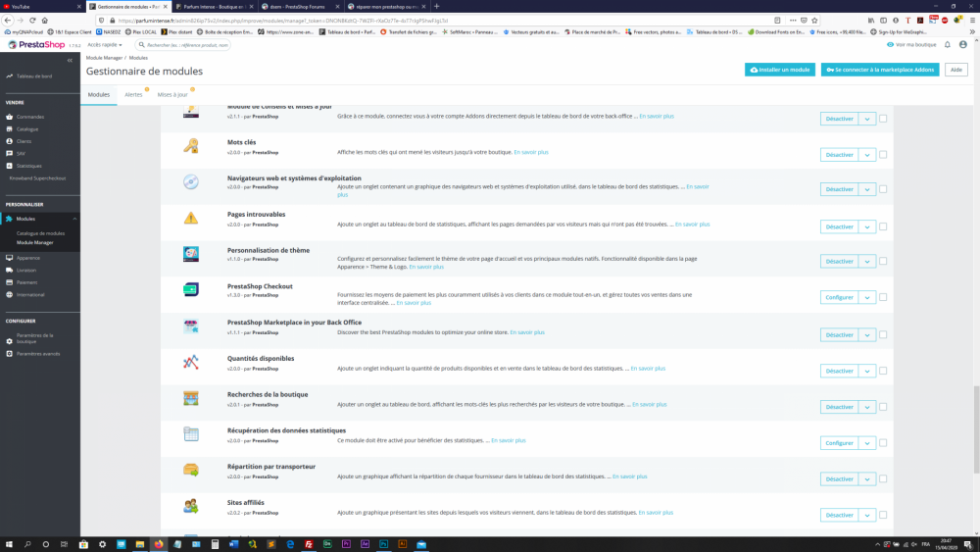The image size is (980, 552).
Task: Expand the Mots clés action dropdown arrow
Action: pyautogui.click(x=867, y=154)
